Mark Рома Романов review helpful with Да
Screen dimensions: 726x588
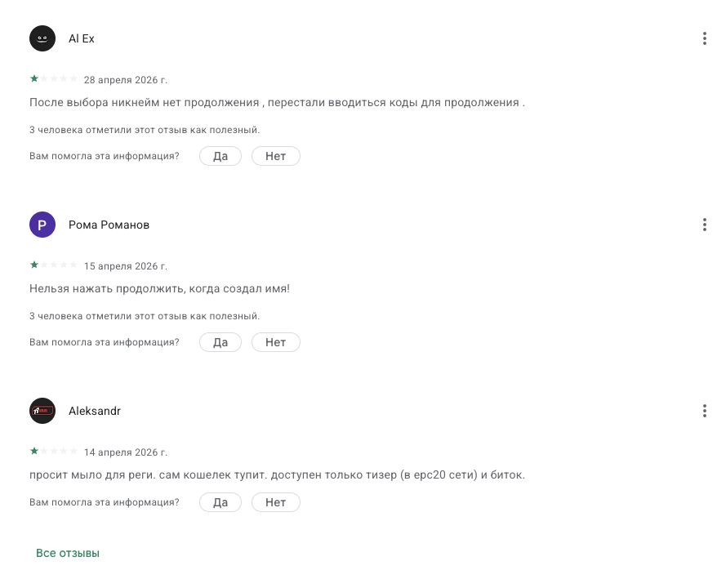pos(220,342)
